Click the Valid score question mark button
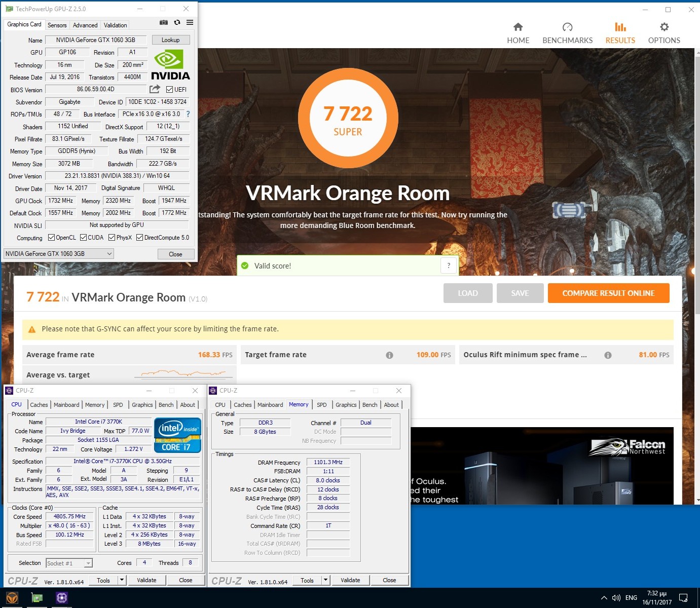 tap(449, 265)
